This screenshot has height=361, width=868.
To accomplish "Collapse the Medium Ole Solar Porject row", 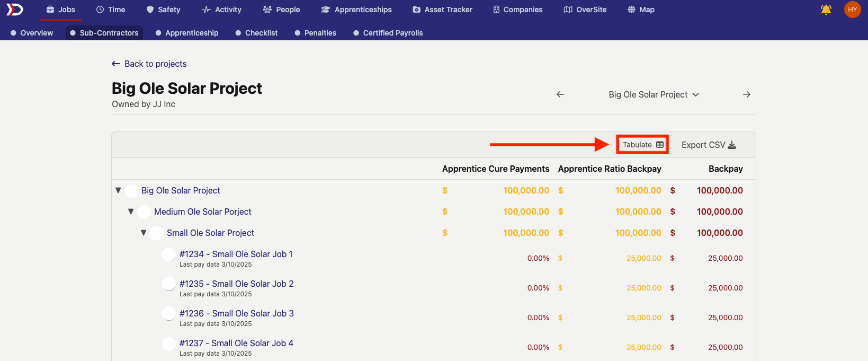I will coord(131,212).
